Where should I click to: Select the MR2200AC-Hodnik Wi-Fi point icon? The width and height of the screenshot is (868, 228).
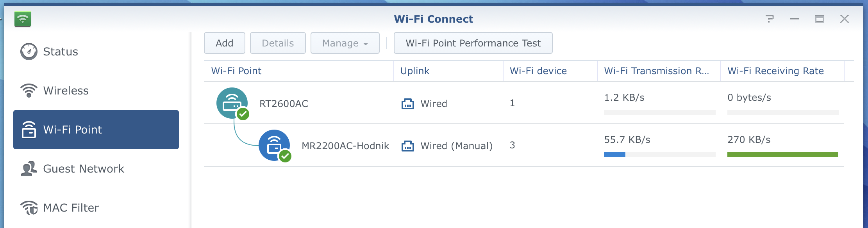tap(275, 146)
